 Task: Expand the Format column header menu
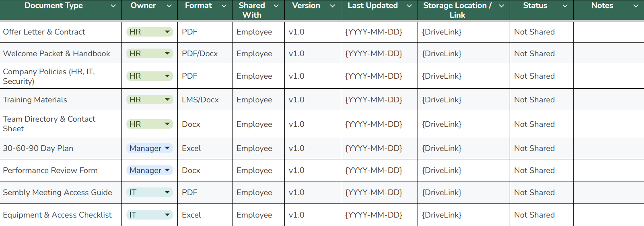point(224,6)
